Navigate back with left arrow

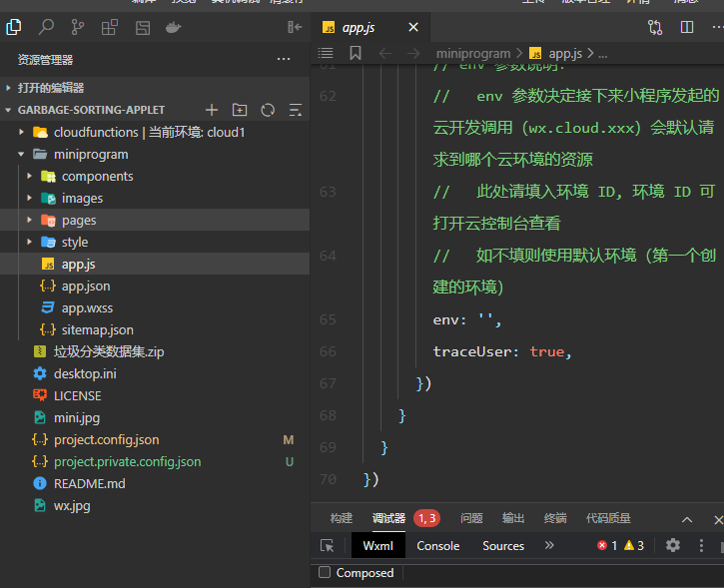click(385, 54)
